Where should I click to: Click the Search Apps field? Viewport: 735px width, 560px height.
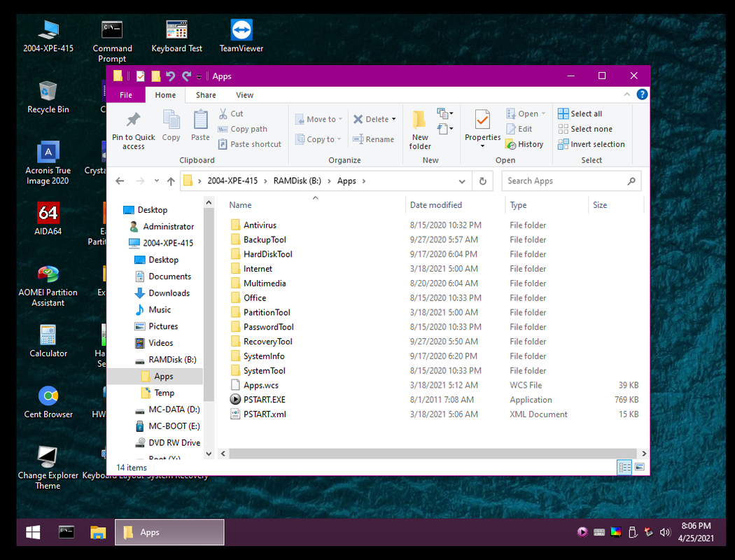pyautogui.click(x=571, y=181)
